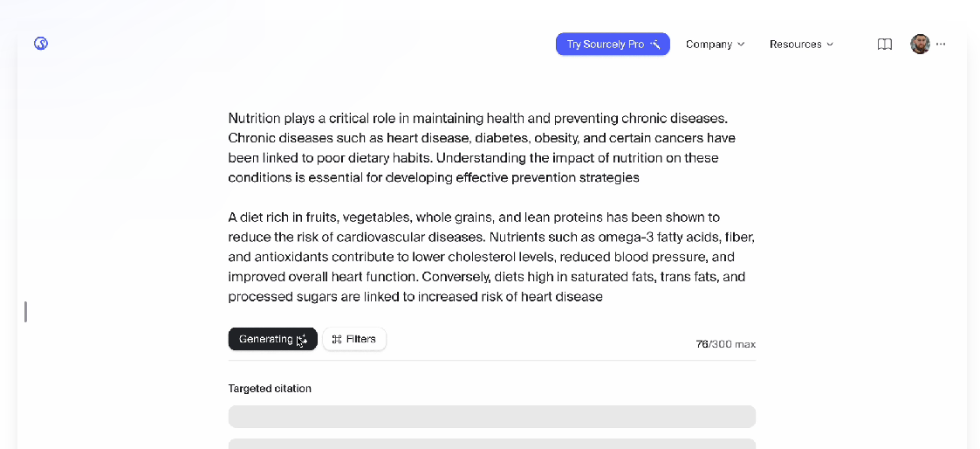Expand the Company chevron arrow
This screenshot has height=449, width=980.
tap(741, 45)
